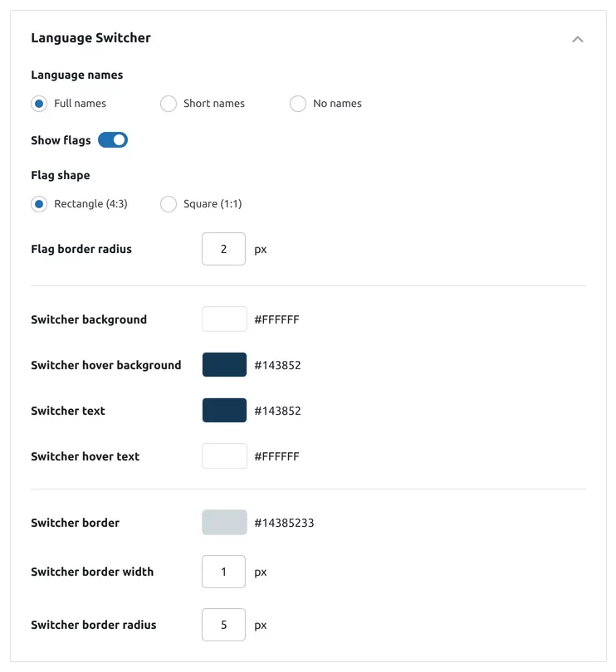
Task: Click the Flag shape heading
Action: (x=61, y=175)
